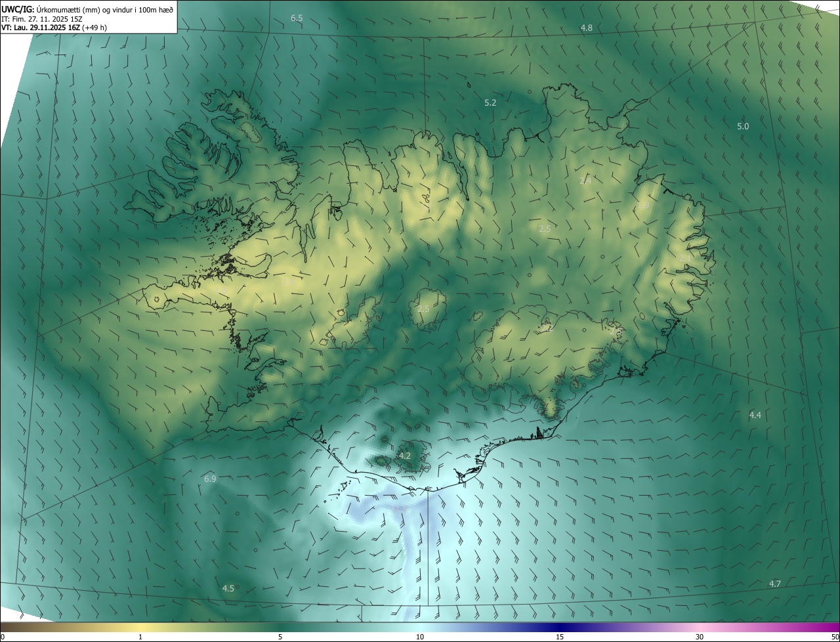The image size is (840, 642).
Task: Select the color scale maximum label 50
Action: (835, 637)
